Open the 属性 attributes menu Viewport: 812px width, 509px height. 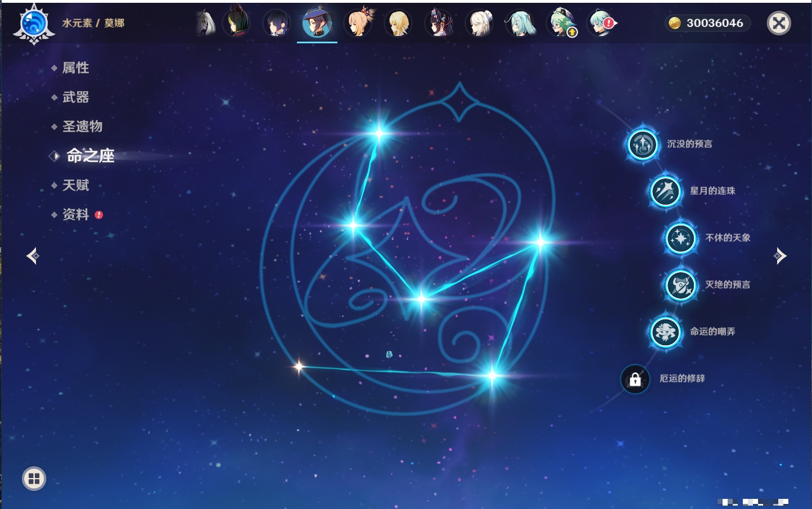point(75,68)
